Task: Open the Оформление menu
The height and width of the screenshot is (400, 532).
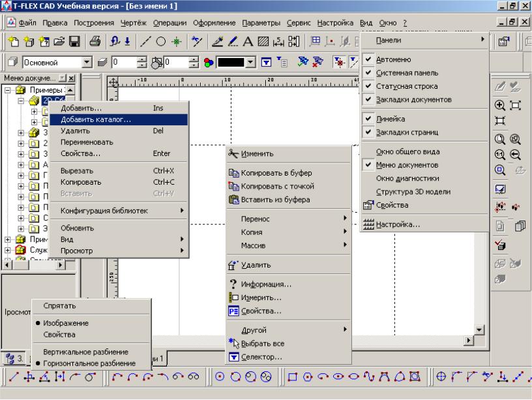Action: (x=214, y=23)
